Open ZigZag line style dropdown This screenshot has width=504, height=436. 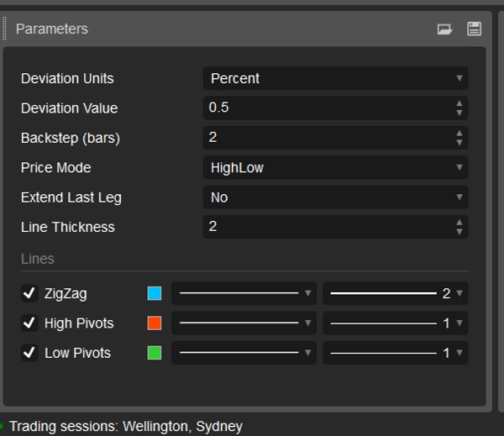(x=244, y=293)
